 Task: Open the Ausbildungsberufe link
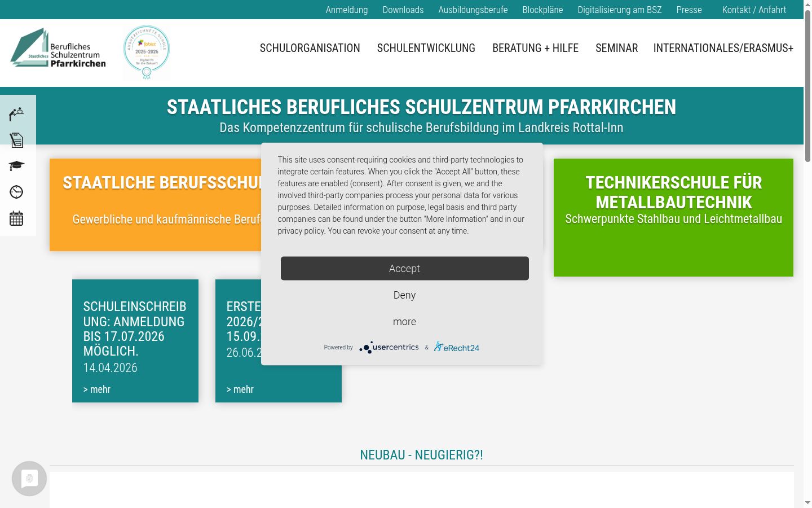tap(473, 10)
